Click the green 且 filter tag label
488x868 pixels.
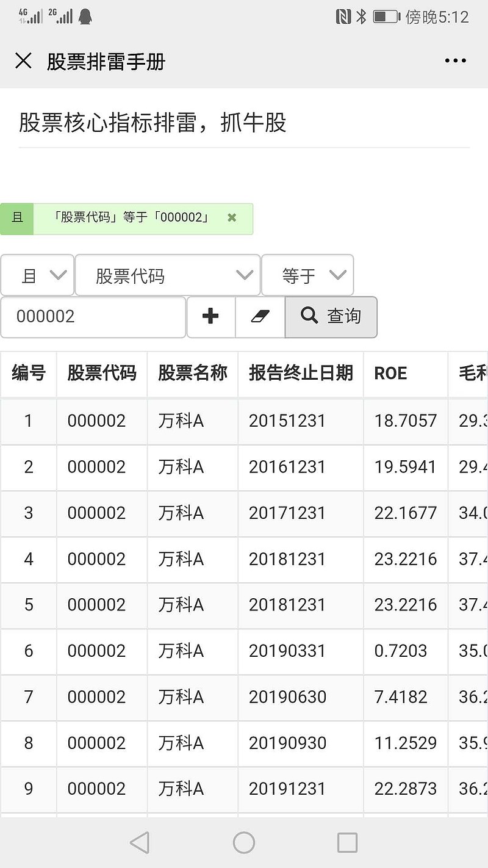17,218
